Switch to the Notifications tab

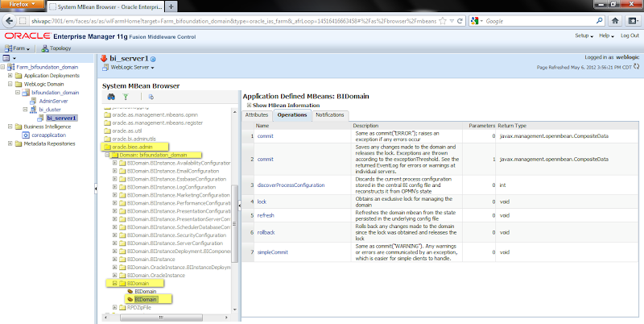click(x=329, y=115)
